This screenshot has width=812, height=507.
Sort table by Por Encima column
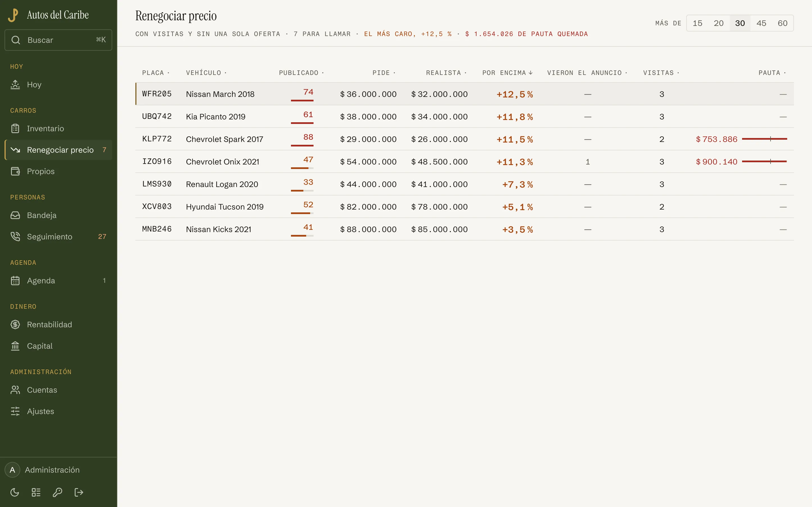507,73
